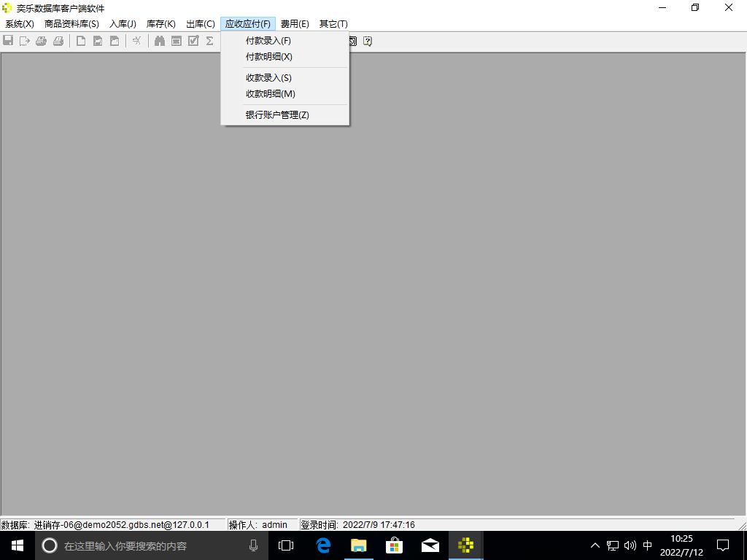The width and height of the screenshot is (747, 560).
Task: Select 收款明细(M) from the dropdown
Action: (x=271, y=94)
